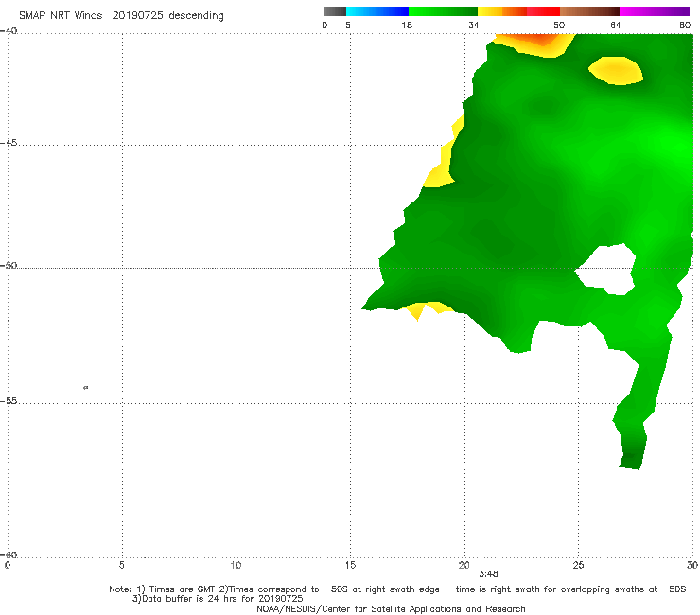This screenshot has width=700, height=615.
Task: Click the latitude axis label '-50'
Action: tap(9, 265)
